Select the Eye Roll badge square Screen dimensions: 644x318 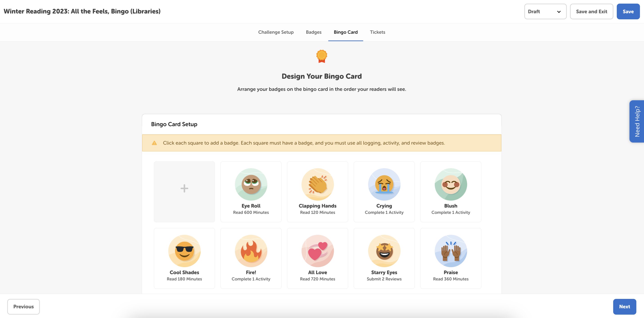pos(251,192)
